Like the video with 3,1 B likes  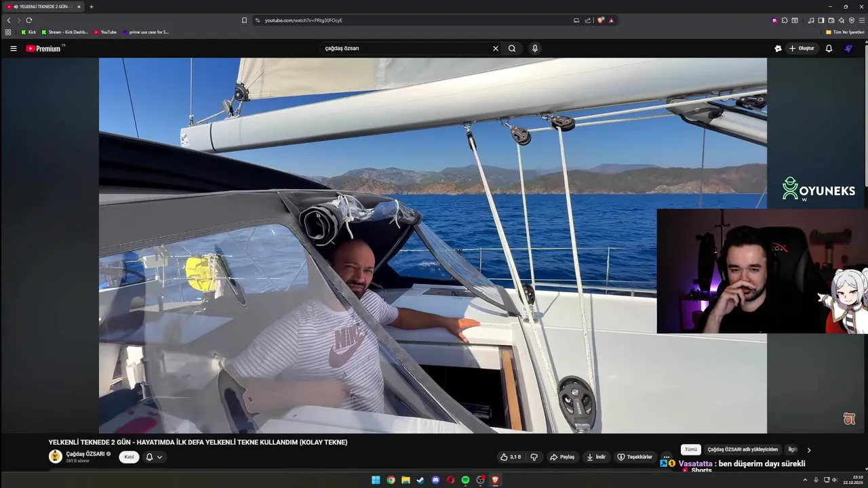(511, 457)
